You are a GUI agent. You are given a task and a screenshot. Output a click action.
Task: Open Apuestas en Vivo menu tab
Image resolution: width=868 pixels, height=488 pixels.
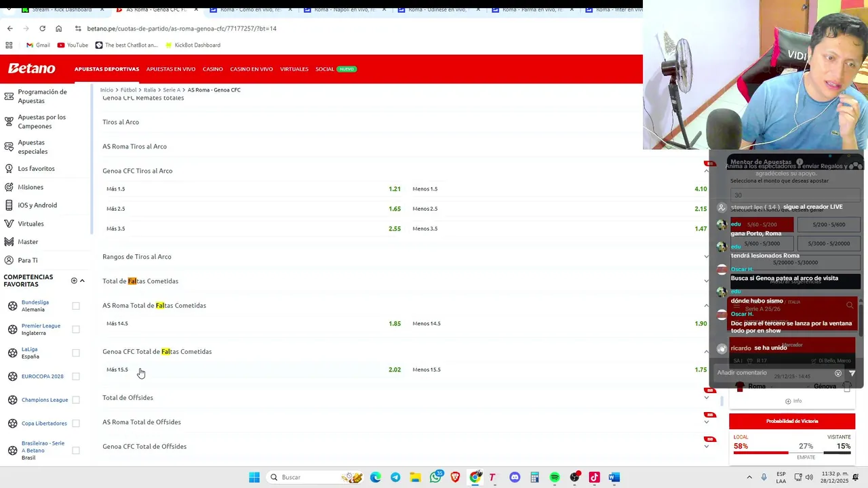pyautogui.click(x=171, y=69)
